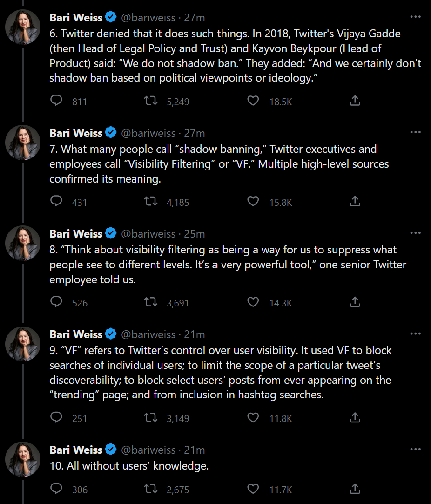
Task: Share tweet 6 via the share icon
Action: tap(355, 101)
